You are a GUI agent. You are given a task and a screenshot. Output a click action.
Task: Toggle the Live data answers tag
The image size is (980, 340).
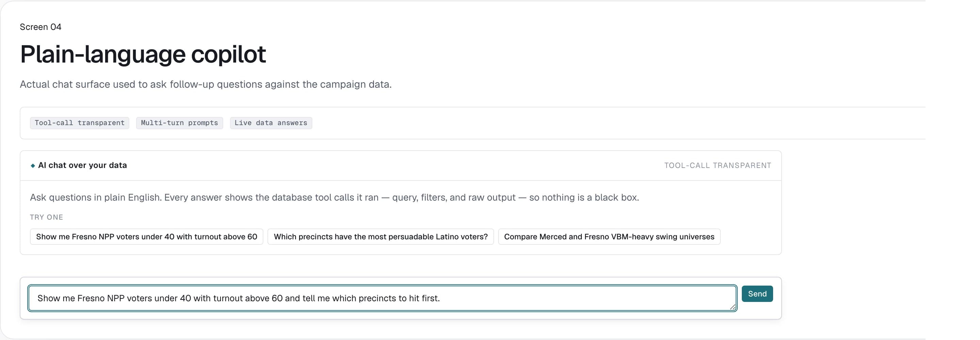(x=271, y=123)
